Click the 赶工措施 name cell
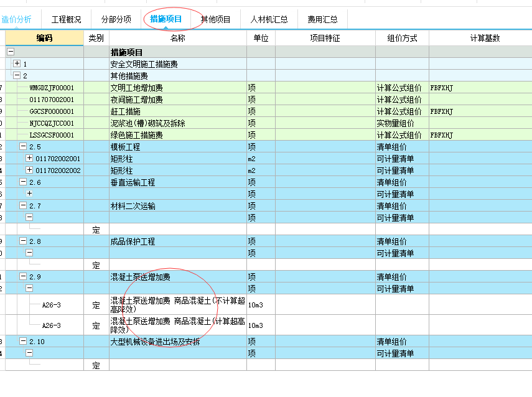The height and width of the screenshot is (397, 532). point(178,111)
